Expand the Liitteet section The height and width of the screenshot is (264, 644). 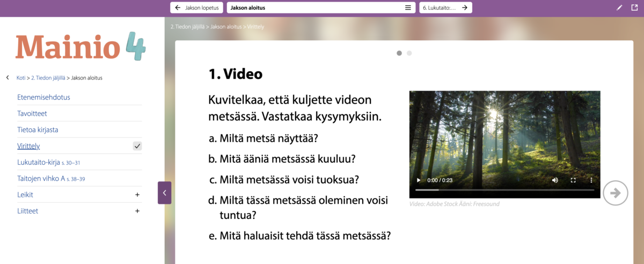click(137, 211)
